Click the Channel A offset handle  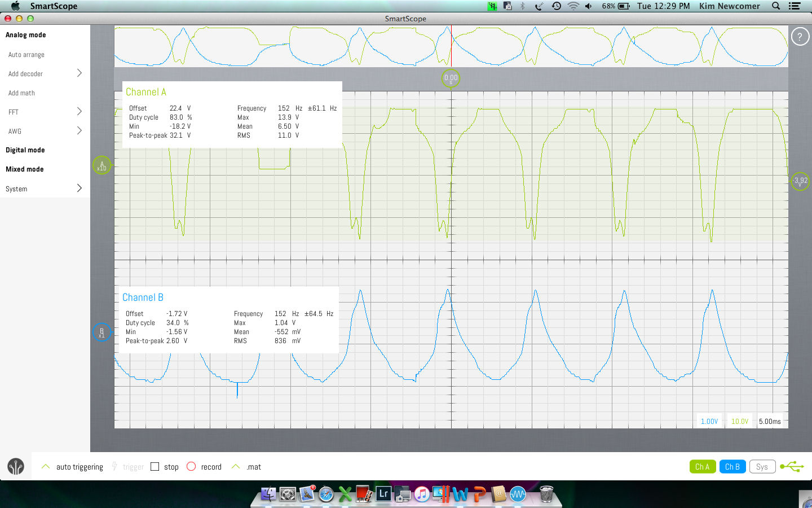click(x=101, y=165)
